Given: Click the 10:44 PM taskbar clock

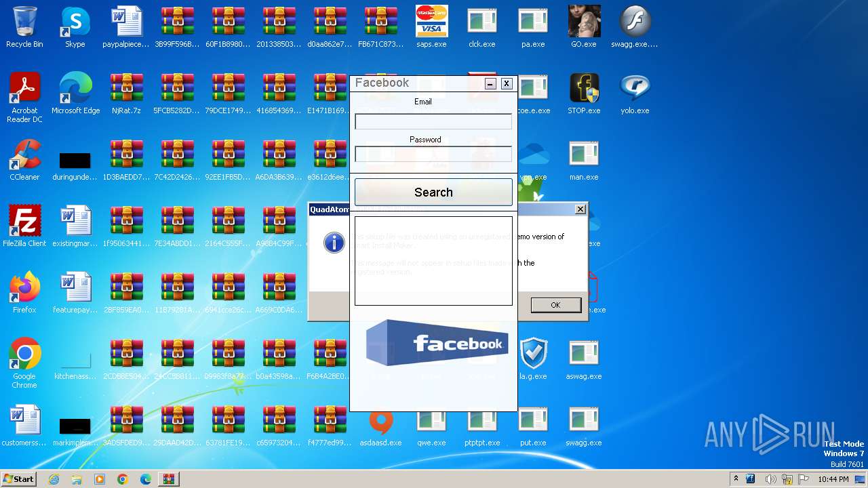Looking at the screenshot, I should click(x=833, y=479).
